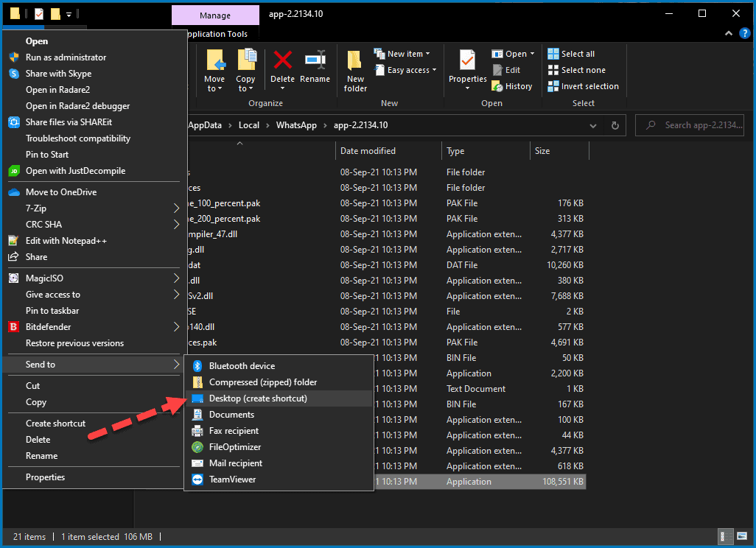Open Quick Access Toolbar customize dropdown
Screen dimensions: 756x548
click(x=69, y=15)
